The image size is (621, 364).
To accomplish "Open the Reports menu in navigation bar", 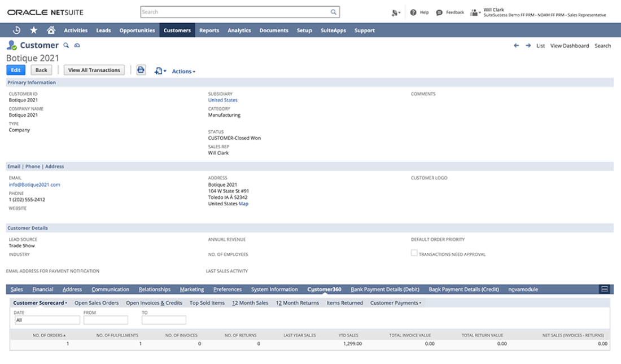I will pyautogui.click(x=209, y=30).
